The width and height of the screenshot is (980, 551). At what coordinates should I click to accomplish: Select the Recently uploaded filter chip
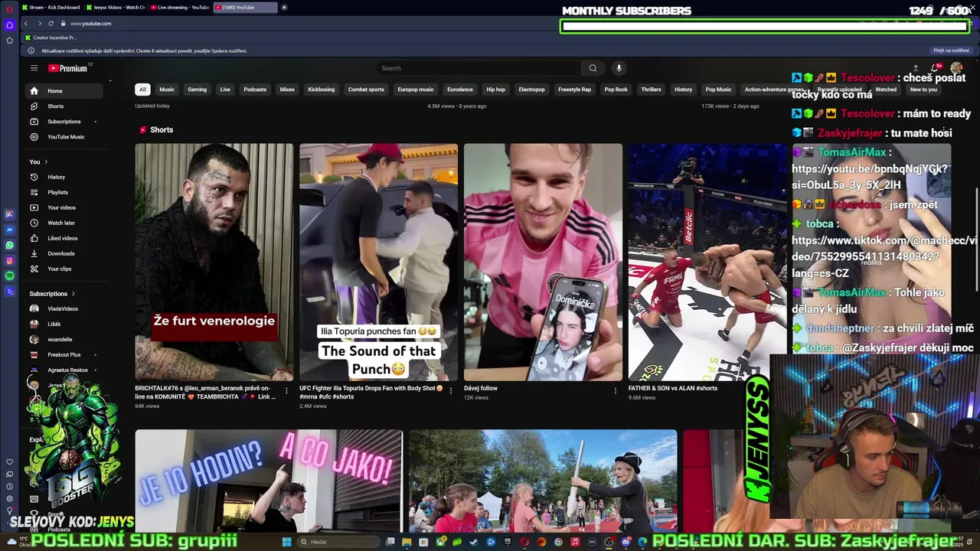click(x=839, y=90)
